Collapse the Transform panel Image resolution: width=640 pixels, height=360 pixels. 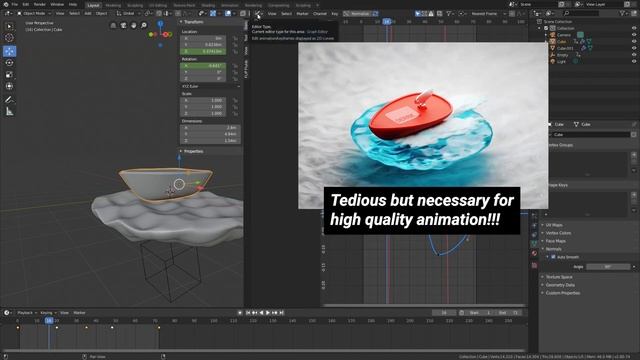(192, 22)
